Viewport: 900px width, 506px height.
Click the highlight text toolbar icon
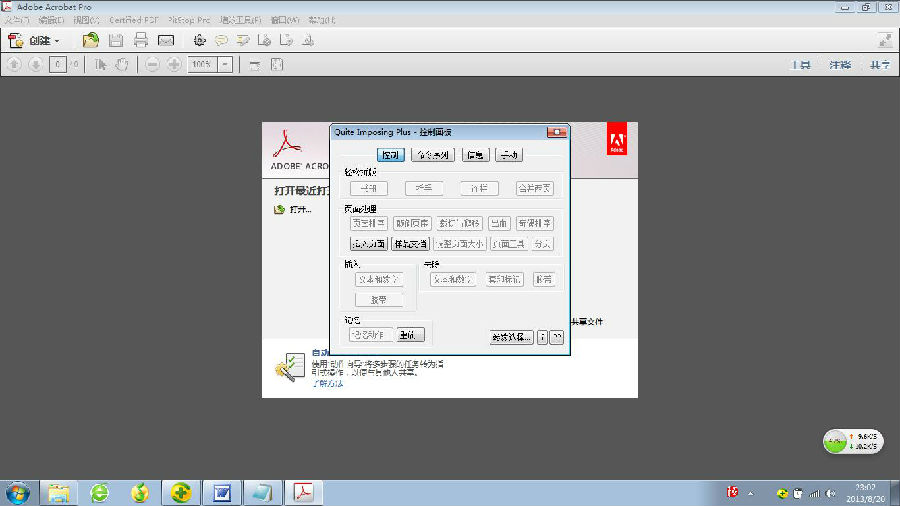243,40
